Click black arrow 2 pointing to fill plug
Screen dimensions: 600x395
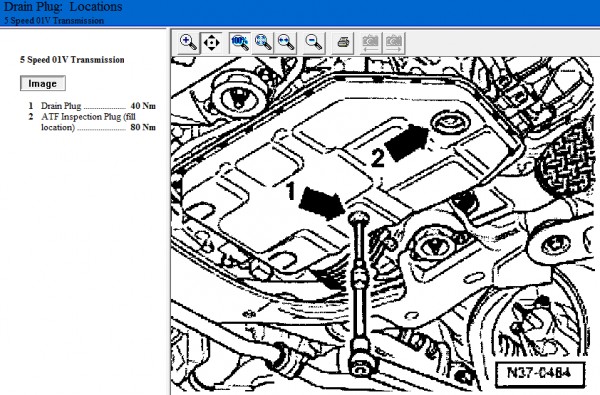pyautogui.click(x=406, y=142)
